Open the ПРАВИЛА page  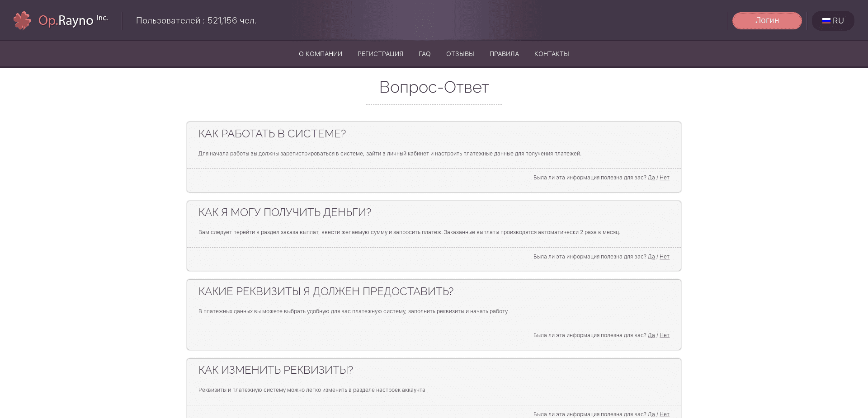pyautogui.click(x=504, y=54)
